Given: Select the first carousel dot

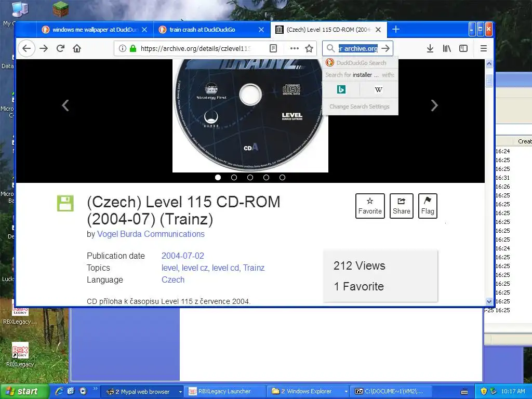Looking at the screenshot, I should tap(218, 178).
